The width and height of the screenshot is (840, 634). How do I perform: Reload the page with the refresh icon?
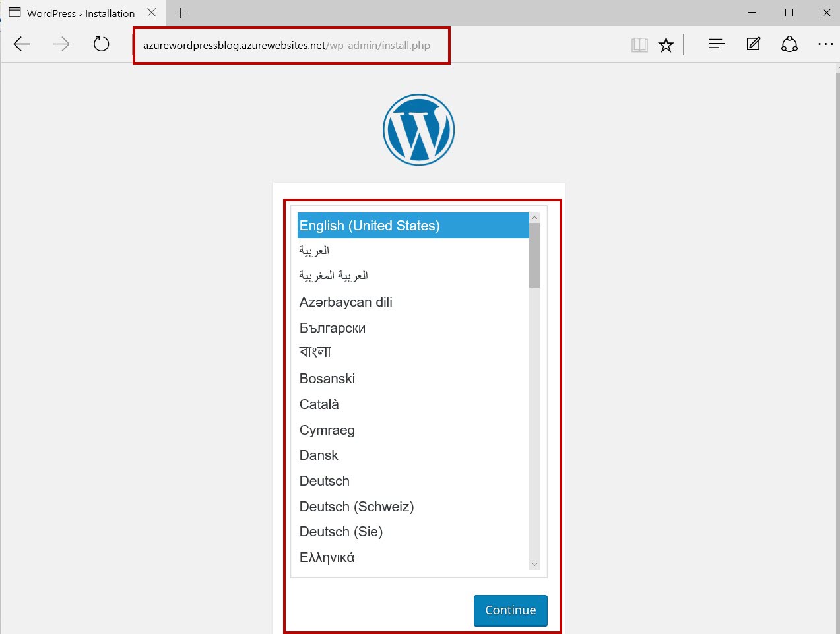(101, 44)
